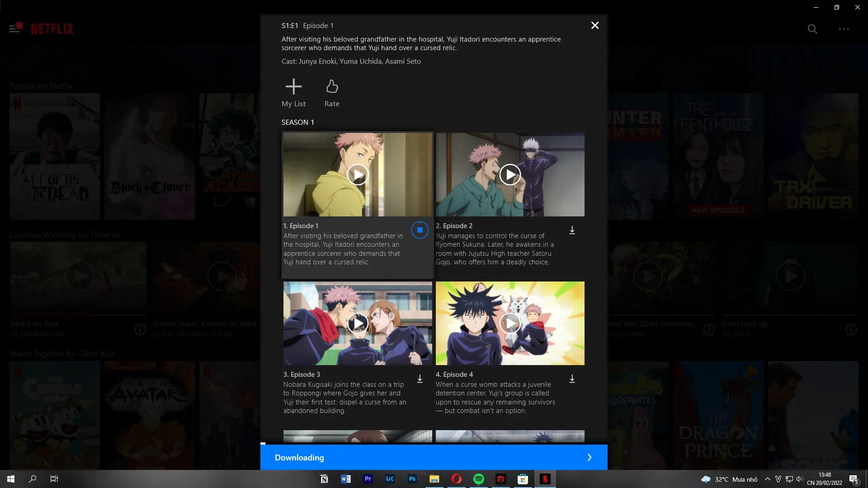Add the show to My List
The width and height of the screenshot is (868, 488).
click(293, 93)
